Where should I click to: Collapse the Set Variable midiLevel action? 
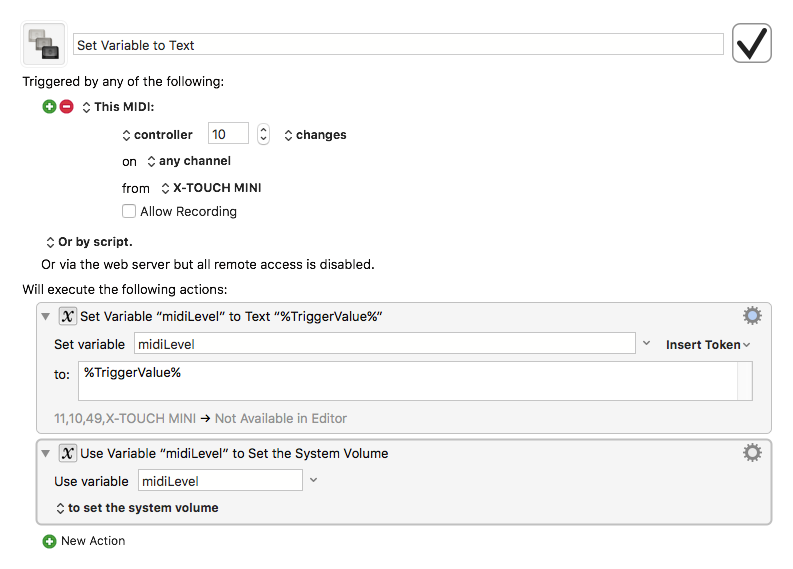pos(45,316)
